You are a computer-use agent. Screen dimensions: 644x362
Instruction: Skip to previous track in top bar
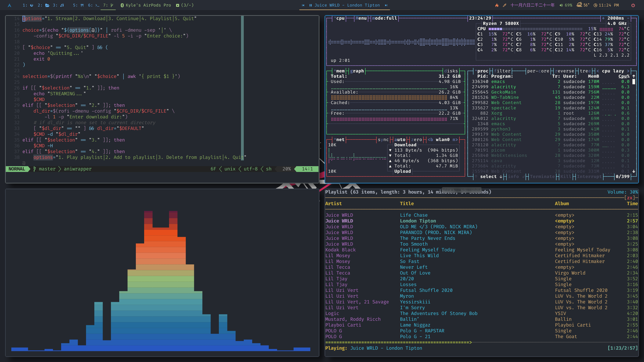(x=303, y=5)
